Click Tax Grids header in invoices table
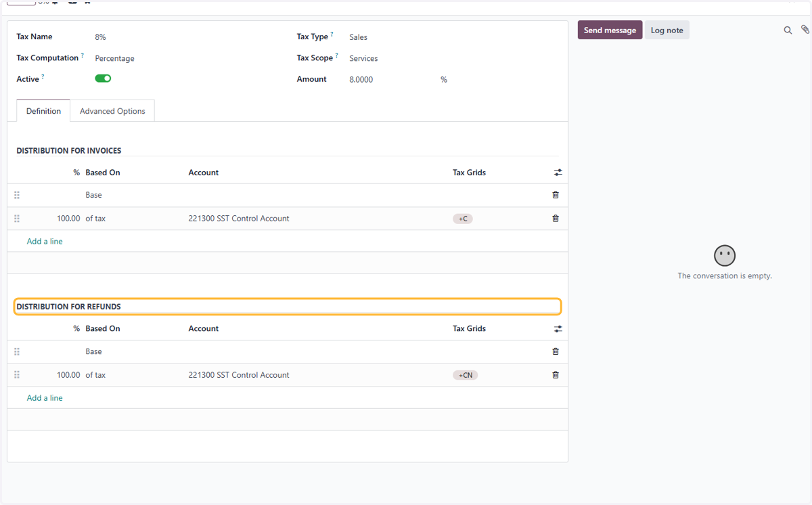Viewport: 812px width, 505px height. click(469, 173)
